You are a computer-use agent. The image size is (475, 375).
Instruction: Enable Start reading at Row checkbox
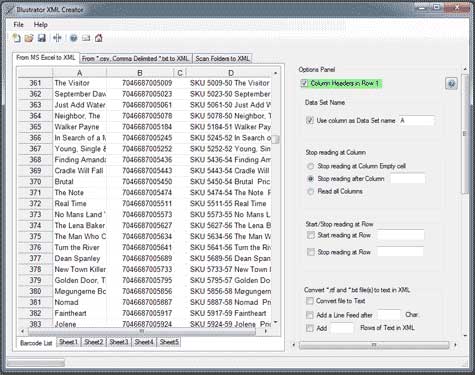pyautogui.click(x=311, y=235)
